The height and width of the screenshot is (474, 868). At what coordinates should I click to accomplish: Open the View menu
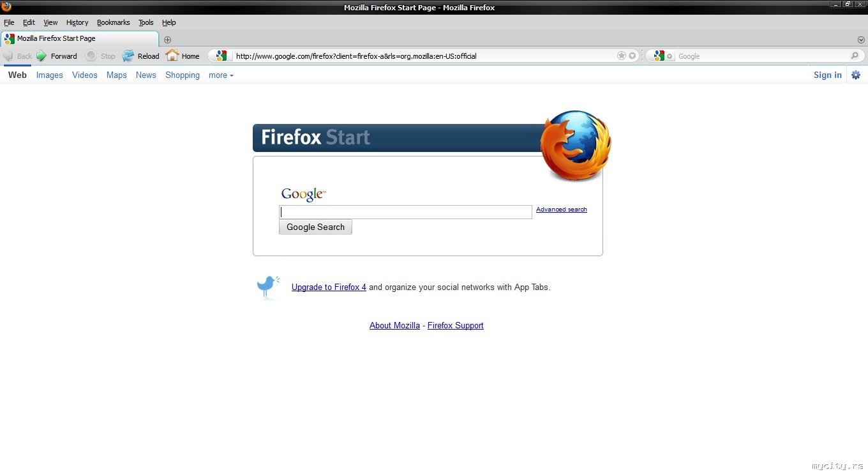point(50,22)
